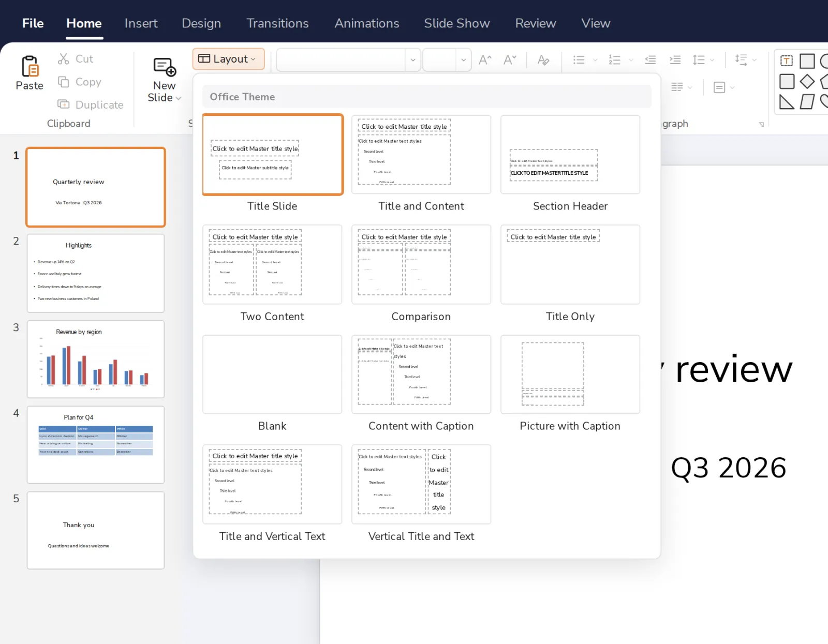The image size is (828, 644).
Task: Click the Copy button
Action: 80,82
